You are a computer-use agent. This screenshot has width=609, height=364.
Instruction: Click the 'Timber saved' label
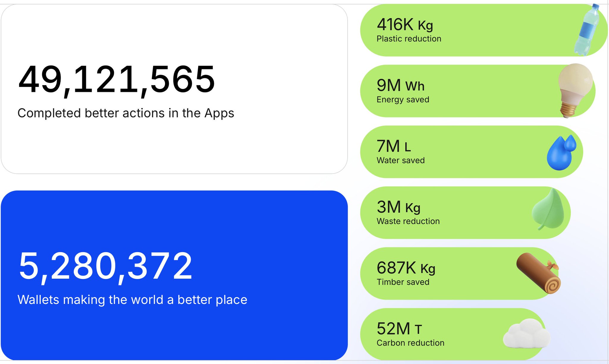(x=403, y=282)
